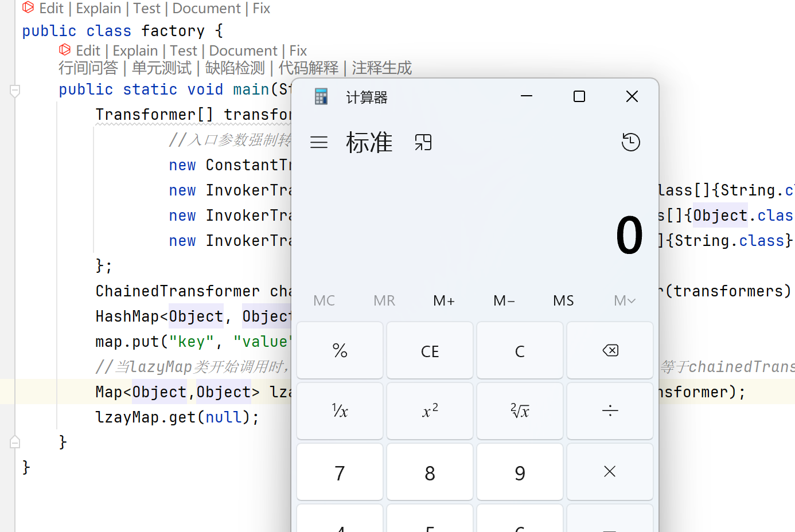Viewport: 795px width, 532px height.
Task: Open the calculator history panel
Action: click(630, 142)
